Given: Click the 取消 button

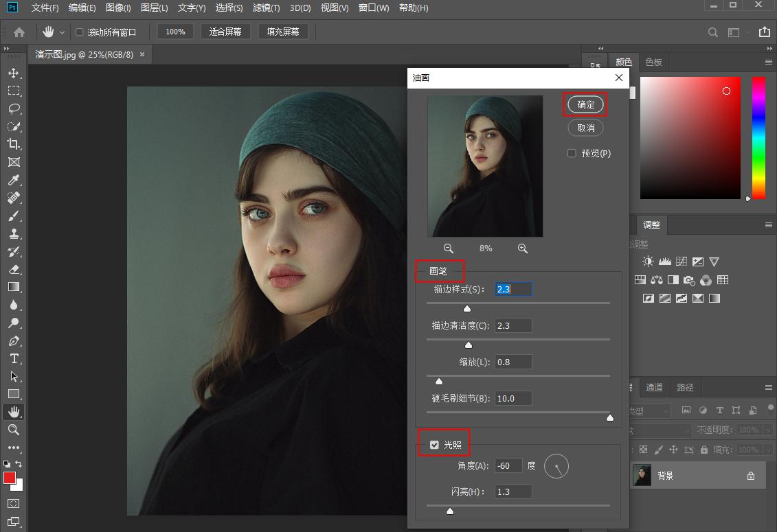Looking at the screenshot, I should click(x=586, y=128).
